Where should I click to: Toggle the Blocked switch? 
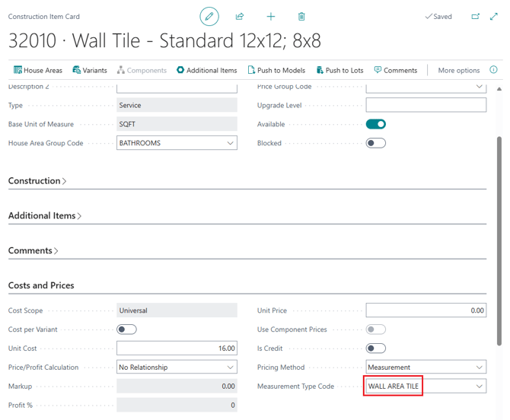pos(376,143)
